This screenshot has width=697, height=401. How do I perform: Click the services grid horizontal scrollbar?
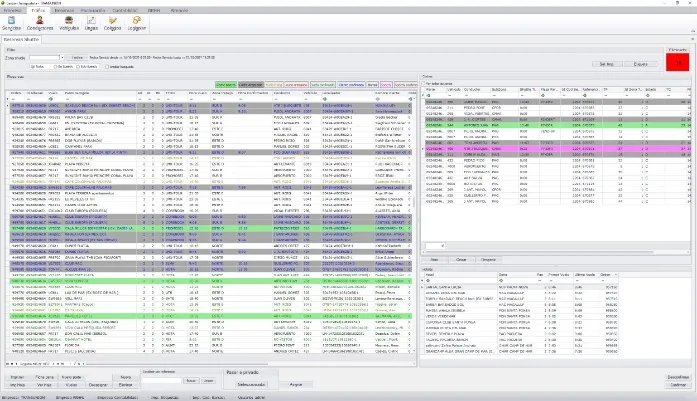click(x=178, y=364)
